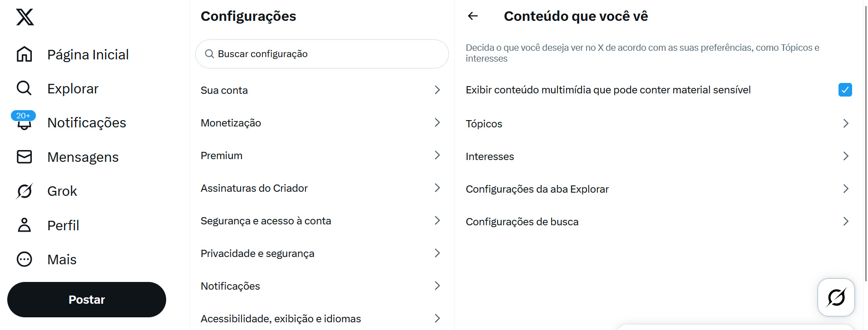This screenshot has height=330, width=868.
Task: Open the Mais ellipsis icon
Action: point(24,259)
